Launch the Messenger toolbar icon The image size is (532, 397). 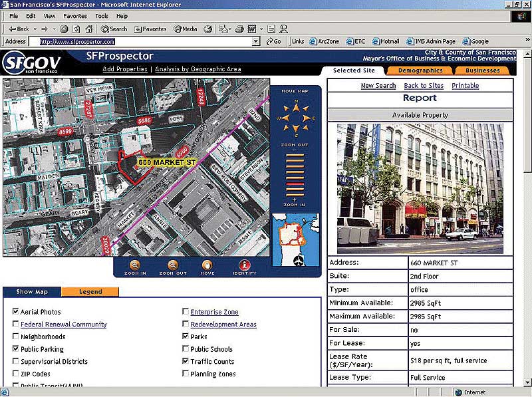coord(283,29)
